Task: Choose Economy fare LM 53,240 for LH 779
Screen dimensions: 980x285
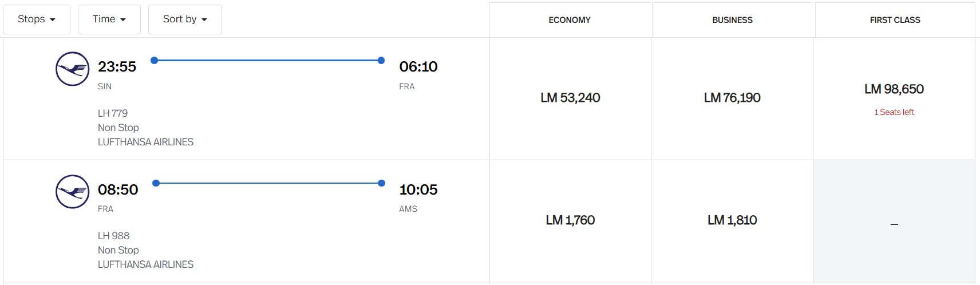Action: [570, 98]
